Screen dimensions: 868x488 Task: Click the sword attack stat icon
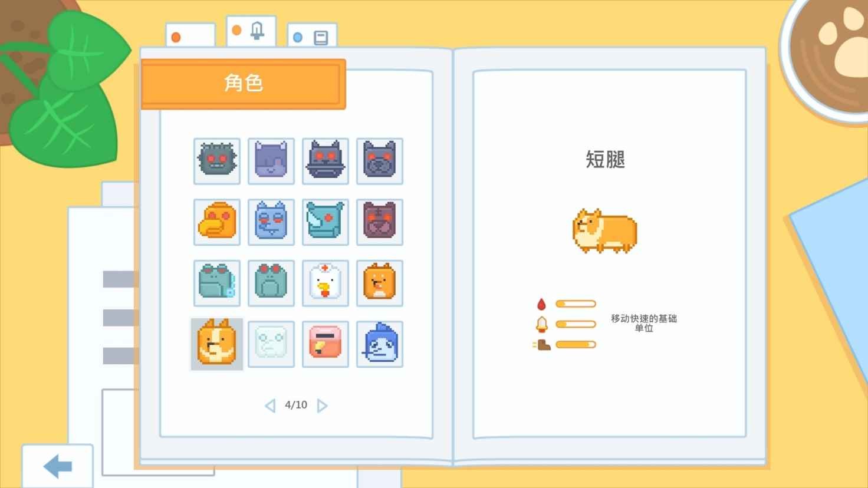(x=540, y=324)
